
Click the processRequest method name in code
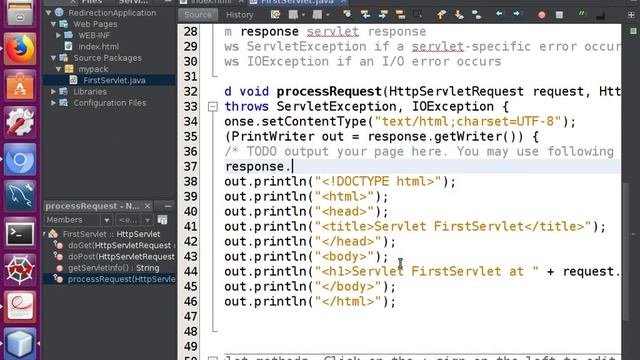(x=329, y=91)
